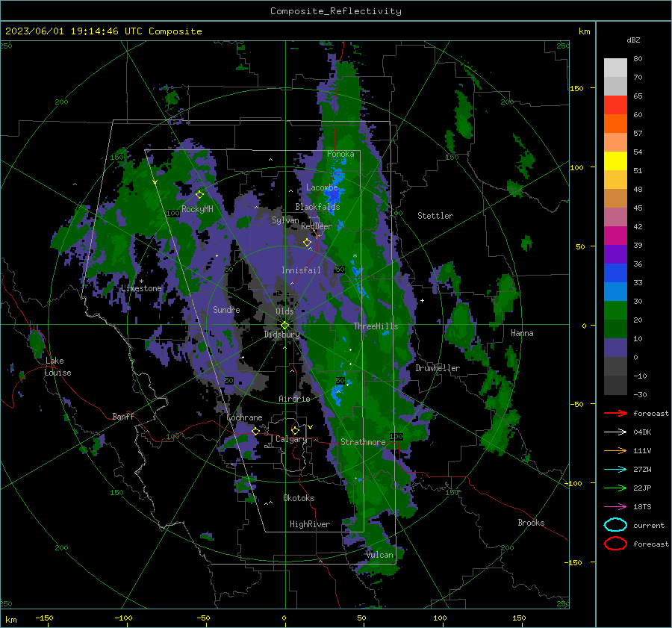The height and width of the screenshot is (628, 672).
Task: Click the Olds label on the map
Action: tap(284, 311)
